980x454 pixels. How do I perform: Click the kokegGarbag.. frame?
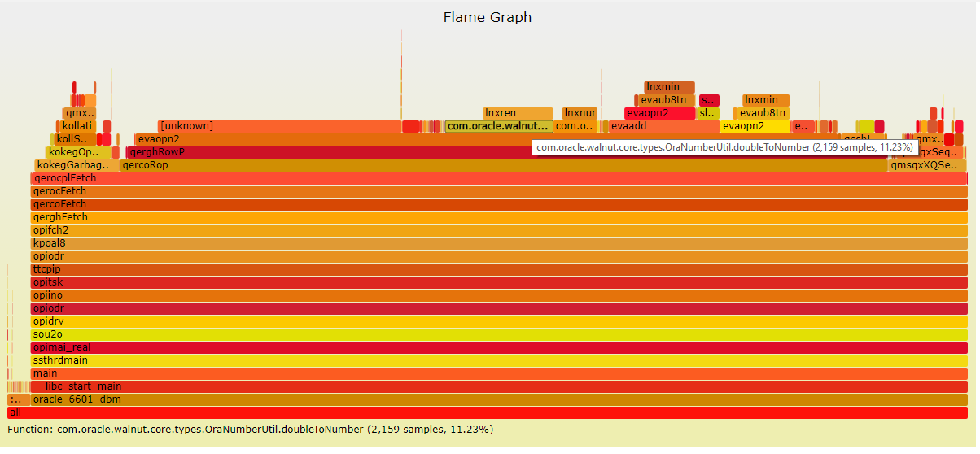tap(74, 165)
